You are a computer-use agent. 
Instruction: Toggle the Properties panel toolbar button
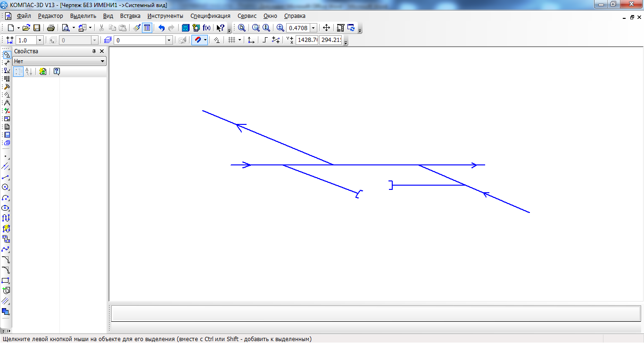[147, 28]
